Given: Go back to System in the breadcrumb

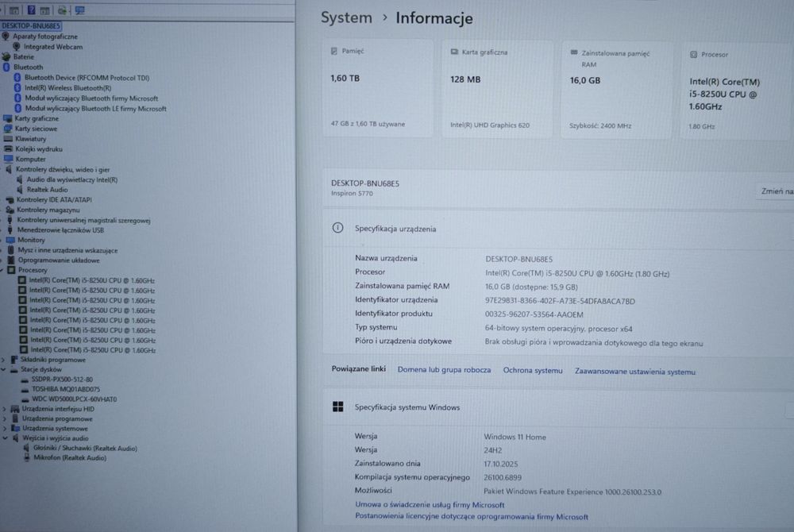Looking at the screenshot, I should point(346,17).
